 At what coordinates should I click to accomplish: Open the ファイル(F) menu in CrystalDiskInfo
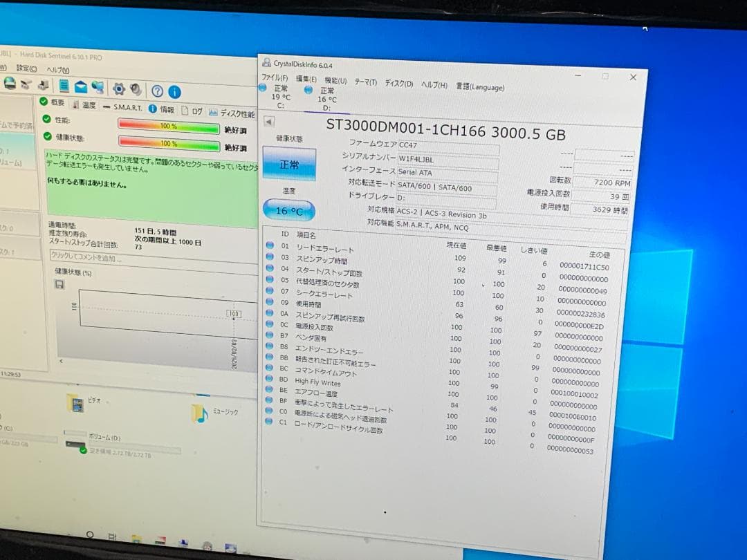275,77
